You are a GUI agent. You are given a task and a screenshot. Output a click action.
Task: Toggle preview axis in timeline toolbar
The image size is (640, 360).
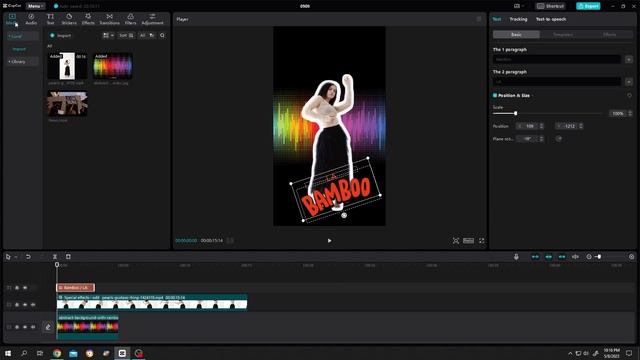point(576,257)
